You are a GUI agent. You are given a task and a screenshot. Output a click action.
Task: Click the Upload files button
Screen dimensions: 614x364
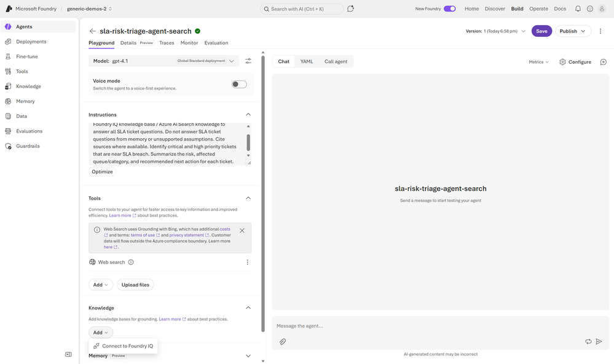[x=135, y=285]
